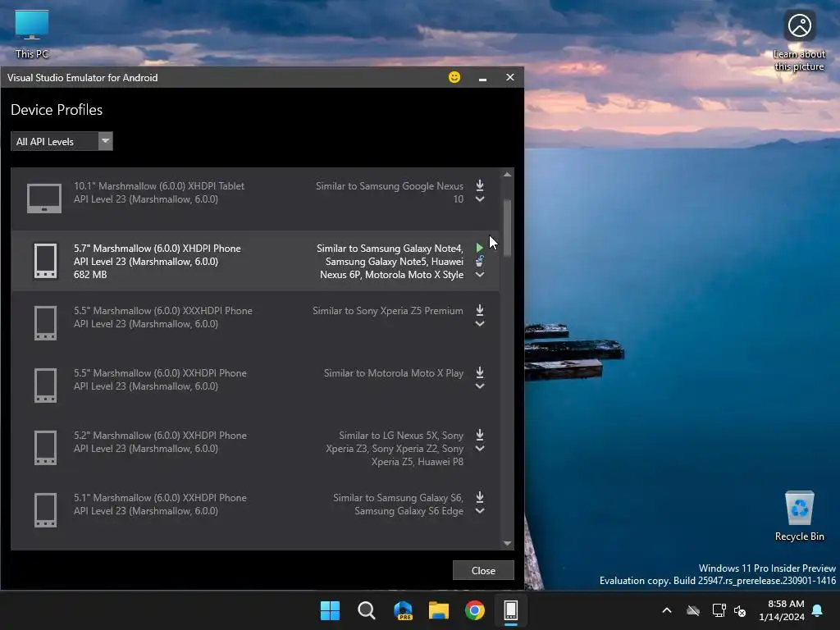Open Windows Search from the taskbar

pos(367,610)
